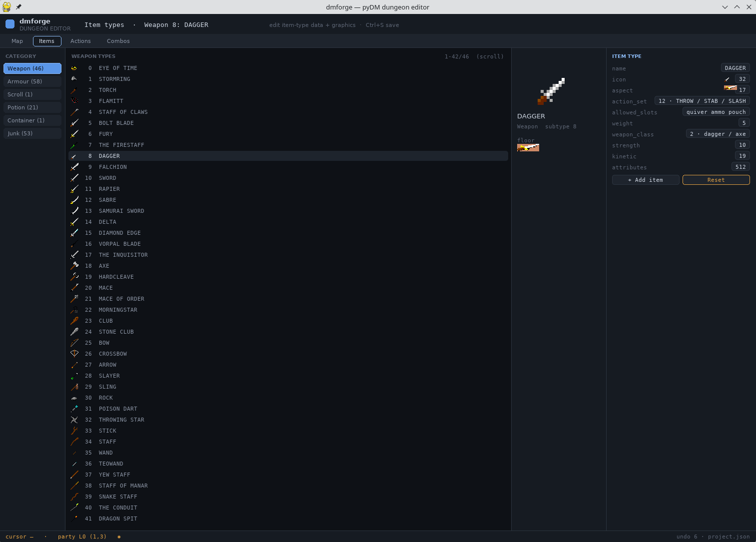Select the THROWING STAR icon
The width and height of the screenshot is (756, 542).
[x=74, y=420]
